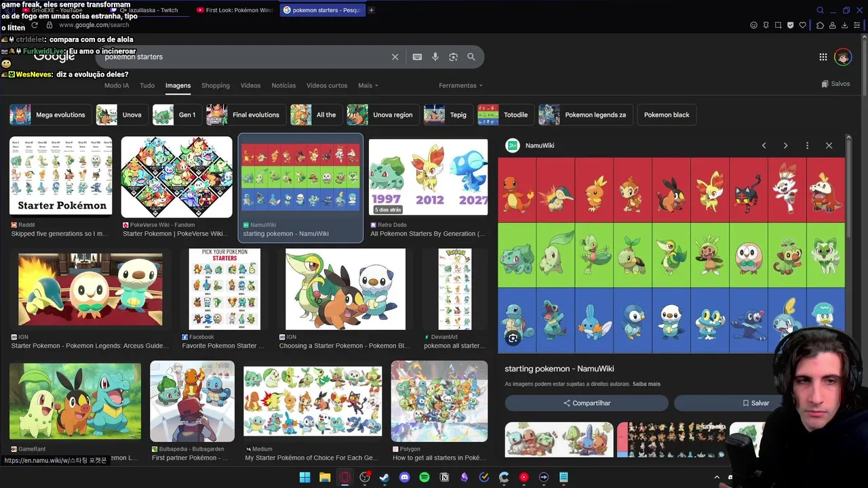Screen dimensions: 868x488
Task: Search inside the image with lens overlay icon
Action: (x=513, y=338)
